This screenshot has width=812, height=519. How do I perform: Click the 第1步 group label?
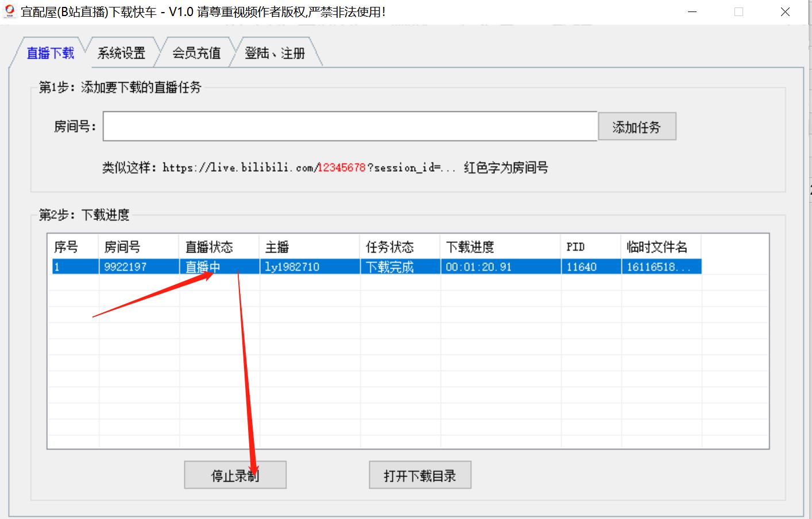click(x=120, y=87)
